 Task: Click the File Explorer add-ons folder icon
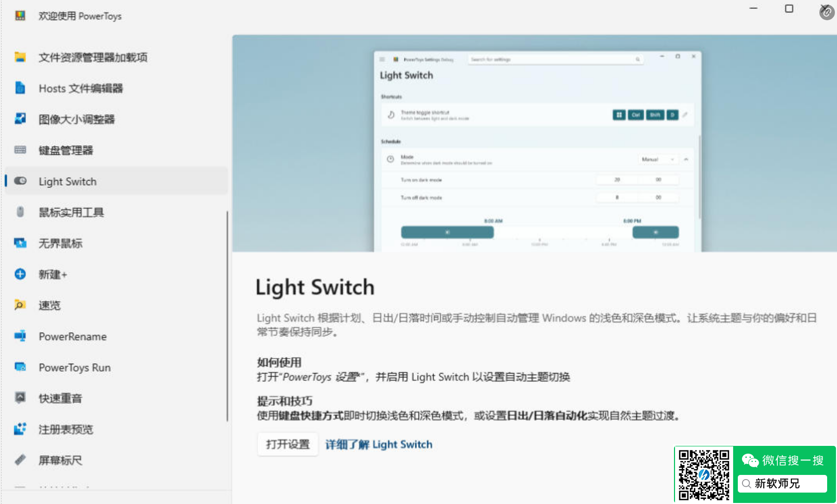(20, 57)
